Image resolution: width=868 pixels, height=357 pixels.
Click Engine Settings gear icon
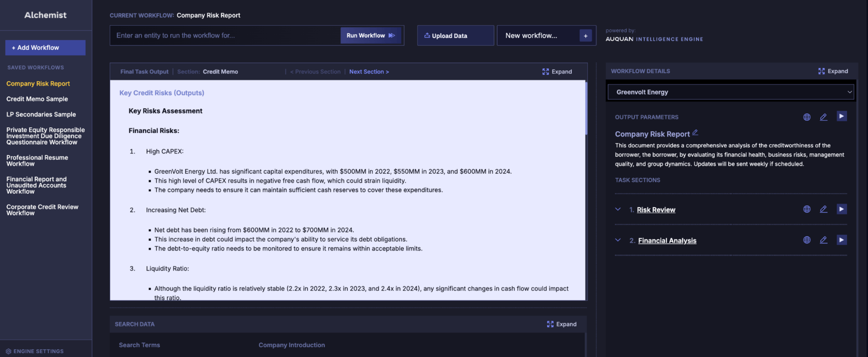pos(8,351)
